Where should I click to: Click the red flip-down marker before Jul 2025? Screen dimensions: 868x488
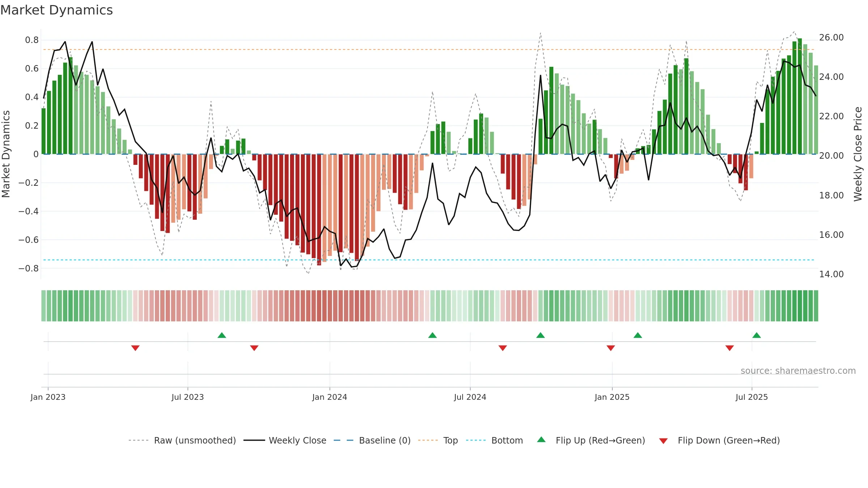click(729, 348)
